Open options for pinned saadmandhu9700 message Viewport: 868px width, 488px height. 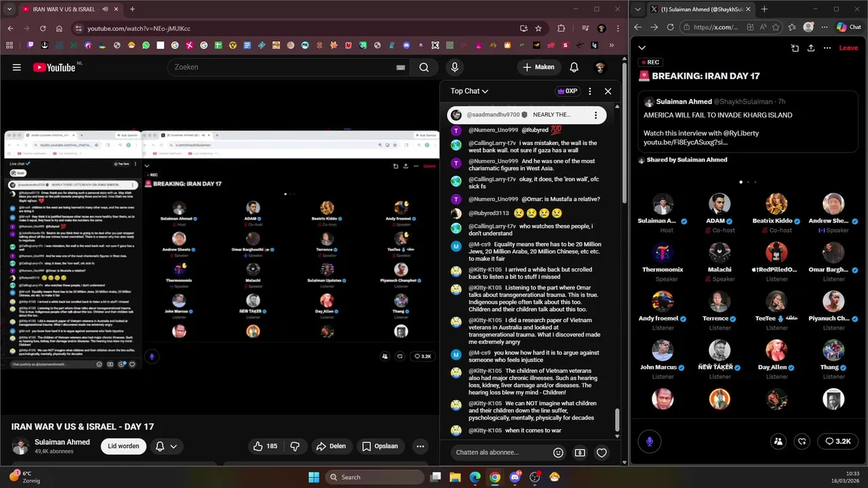[x=595, y=115]
